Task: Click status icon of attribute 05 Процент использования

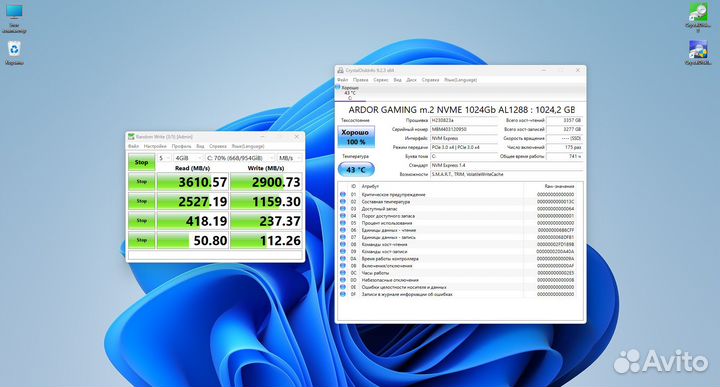Action: click(x=343, y=223)
